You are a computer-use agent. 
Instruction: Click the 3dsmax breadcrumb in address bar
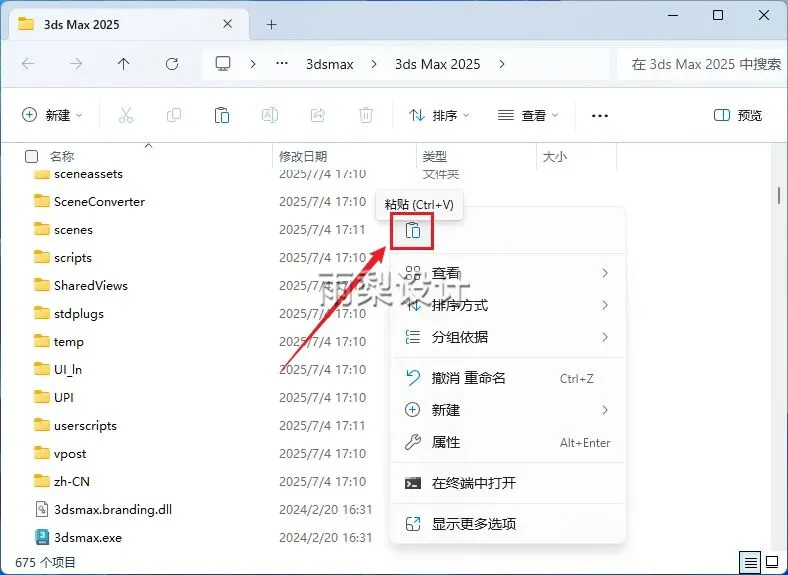point(330,64)
